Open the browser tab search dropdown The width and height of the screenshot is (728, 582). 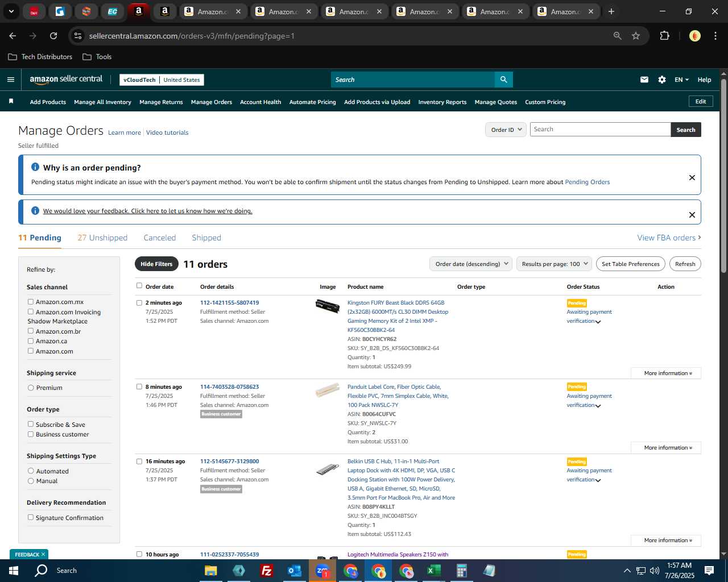click(x=11, y=11)
